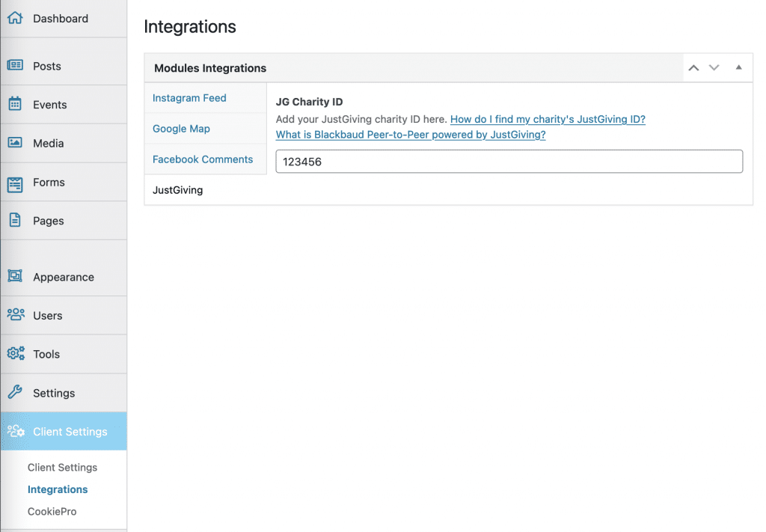Move Modules Integrations panel down
The width and height of the screenshot is (766, 532).
(x=714, y=68)
